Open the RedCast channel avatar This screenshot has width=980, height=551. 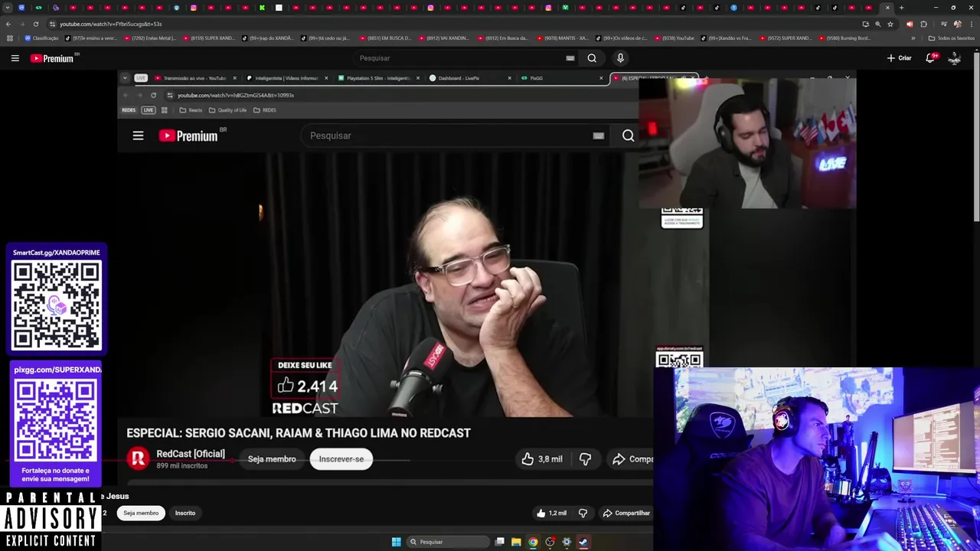coord(139,458)
